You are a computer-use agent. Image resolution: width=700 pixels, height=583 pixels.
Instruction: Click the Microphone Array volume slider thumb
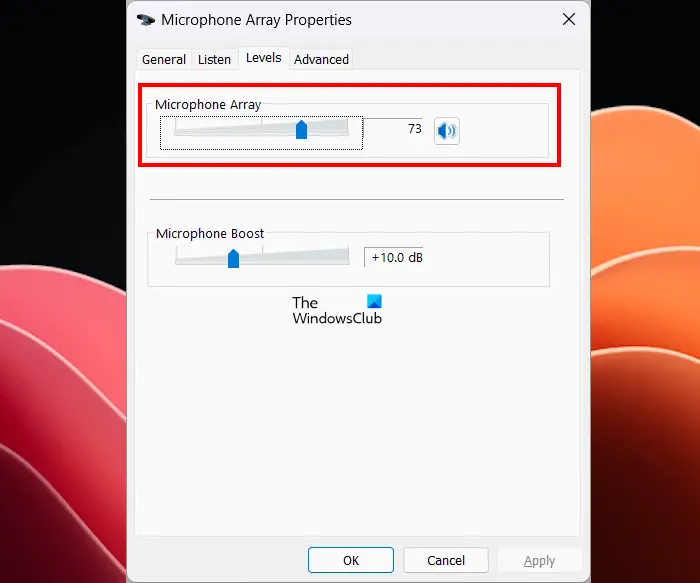[301, 129]
